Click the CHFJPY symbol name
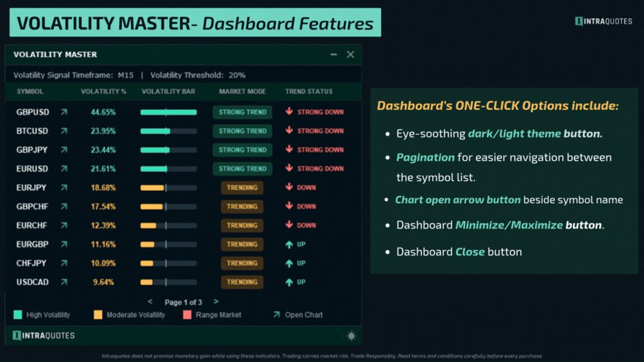Image resolution: width=644 pixels, height=362 pixels. 32,263
